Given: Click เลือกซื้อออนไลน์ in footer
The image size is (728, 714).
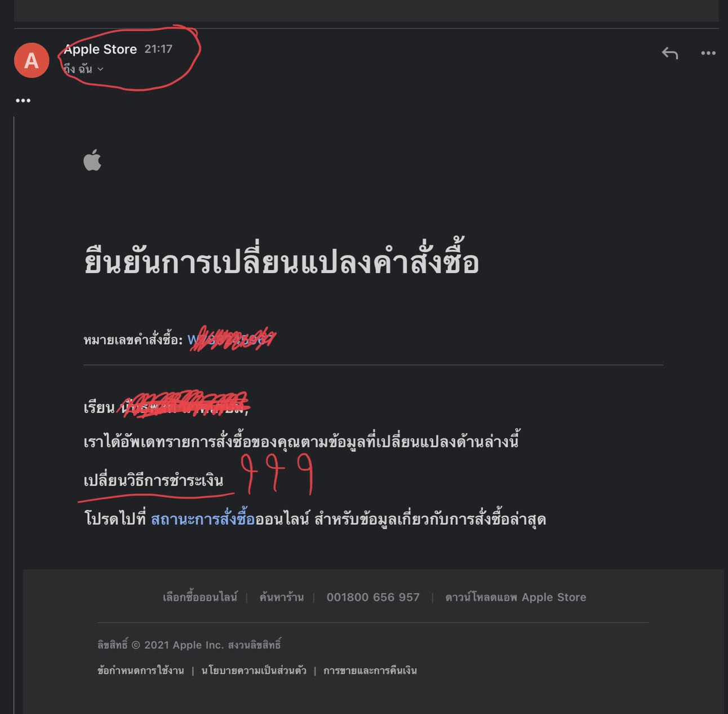Looking at the screenshot, I should pos(200,597).
